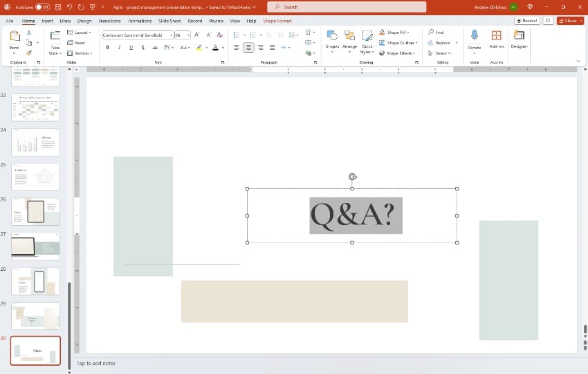Toggle Bold formatting
The height and width of the screenshot is (374, 588).
tap(107, 47)
